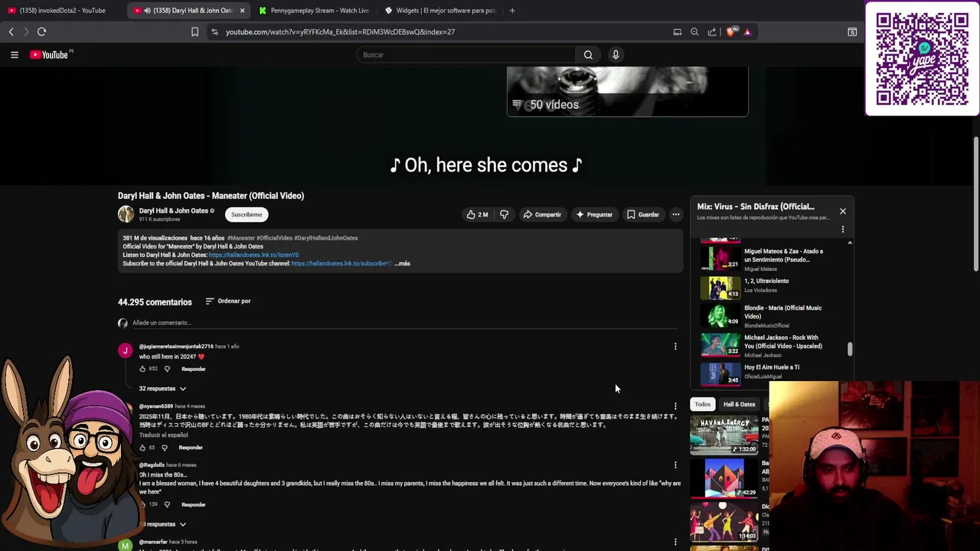Screen dimensions: 980x551
Task: Click the #Maneater hashtag
Action: pyautogui.click(x=240, y=238)
